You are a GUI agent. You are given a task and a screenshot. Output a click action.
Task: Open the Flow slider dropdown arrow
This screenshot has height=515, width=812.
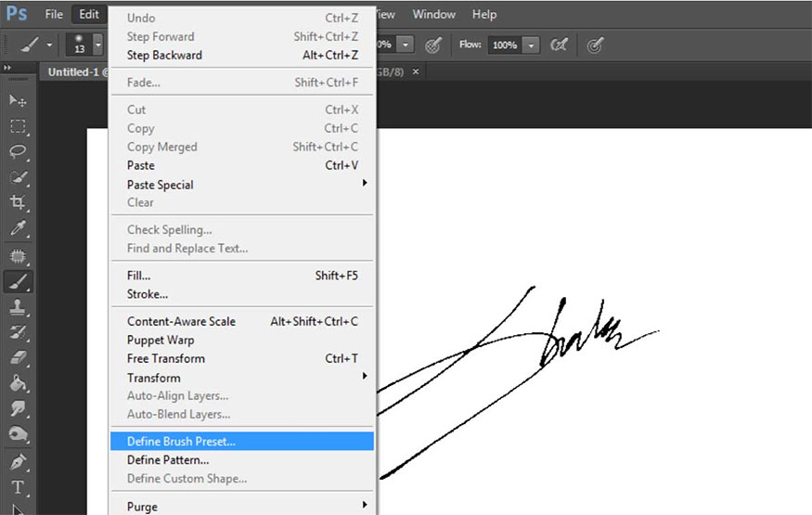(x=531, y=45)
